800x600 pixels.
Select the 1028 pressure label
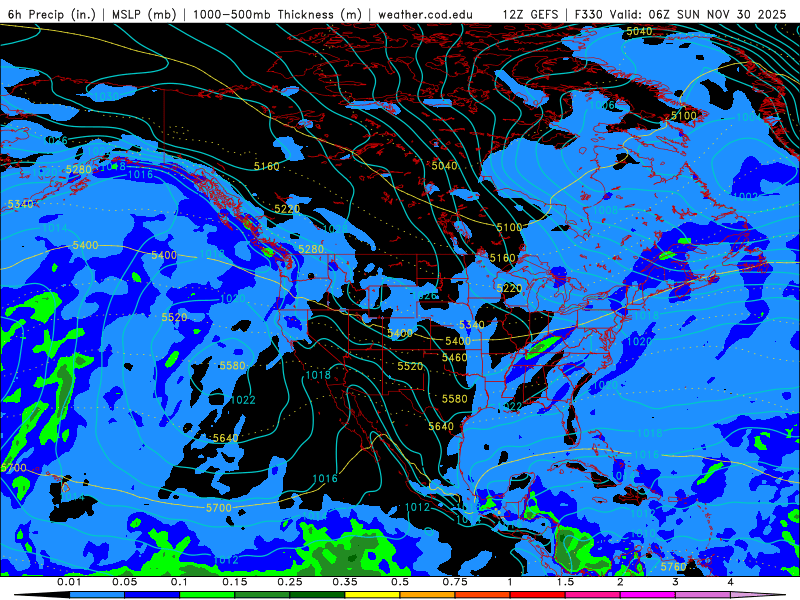335,229
